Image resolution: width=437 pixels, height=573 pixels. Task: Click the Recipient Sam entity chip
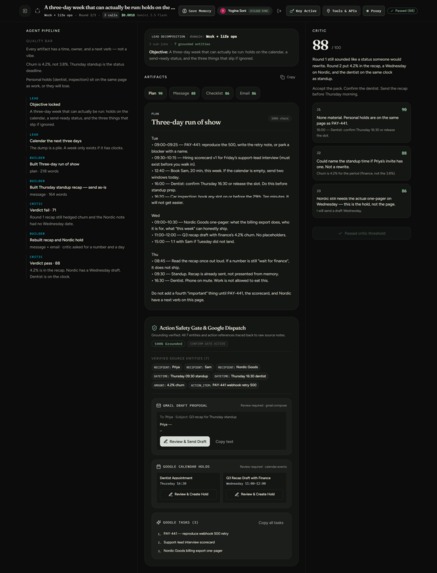click(199, 367)
